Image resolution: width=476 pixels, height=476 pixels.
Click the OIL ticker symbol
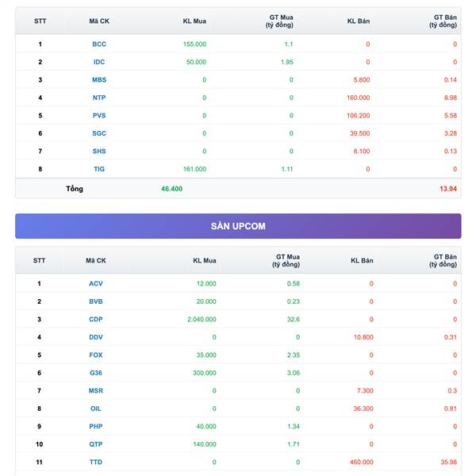(96, 409)
